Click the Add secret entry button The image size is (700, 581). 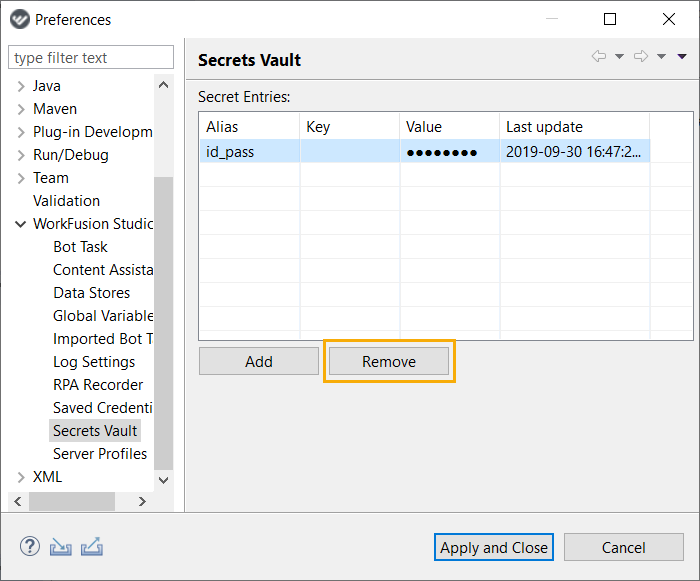(259, 361)
